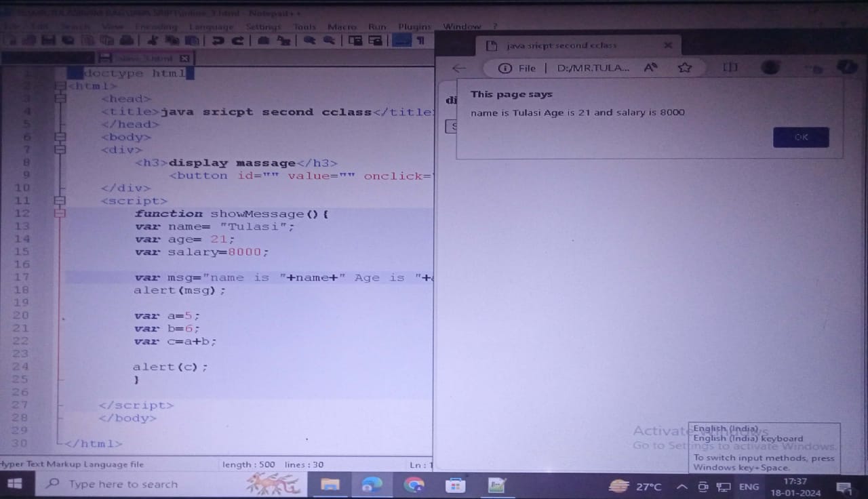Image resolution: width=868 pixels, height=499 pixels.
Task: Expand hidden system tray icons chevron
Action: 682,487
